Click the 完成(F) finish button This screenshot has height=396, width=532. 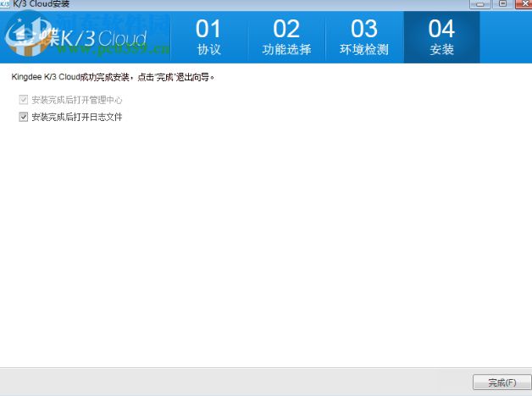(x=502, y=382)
